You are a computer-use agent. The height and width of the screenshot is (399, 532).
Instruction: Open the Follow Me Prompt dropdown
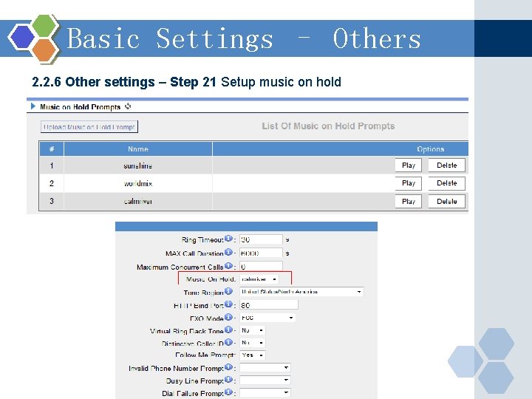[x=253, y=355]
